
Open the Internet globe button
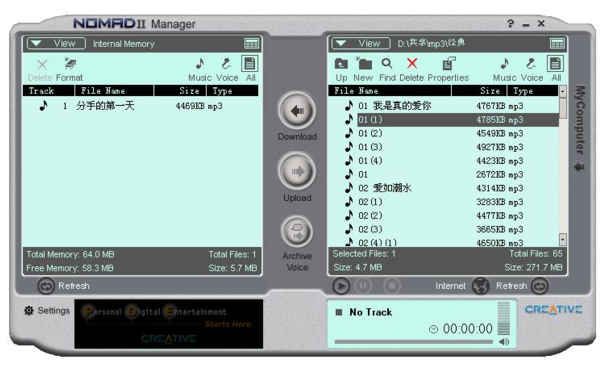(x=481, y=286)
